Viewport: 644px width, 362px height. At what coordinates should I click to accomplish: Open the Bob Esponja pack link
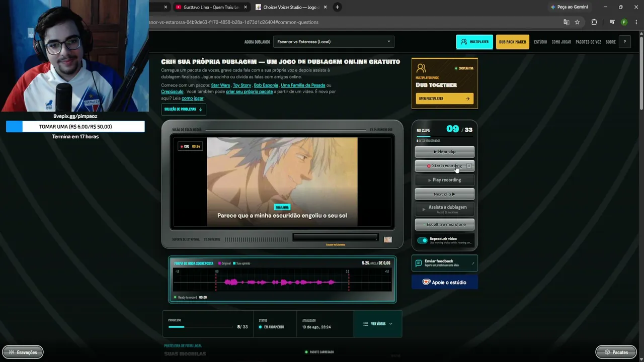(266, 85)
